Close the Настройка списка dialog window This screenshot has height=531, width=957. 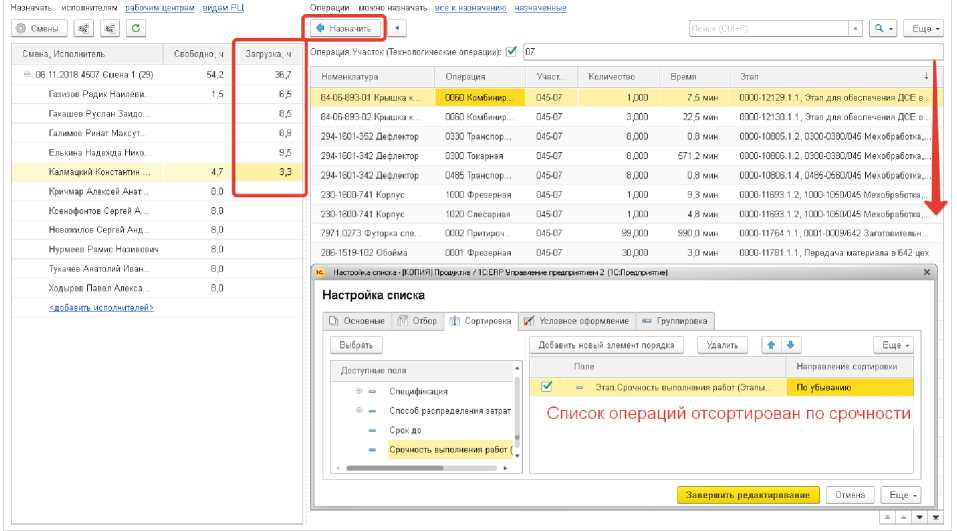coord(926,272)
